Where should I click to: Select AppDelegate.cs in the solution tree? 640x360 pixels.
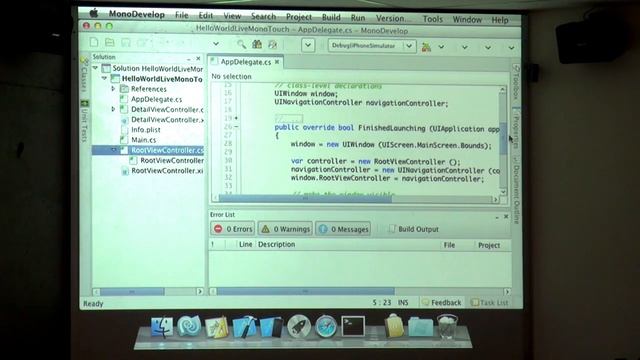point(156,99)
